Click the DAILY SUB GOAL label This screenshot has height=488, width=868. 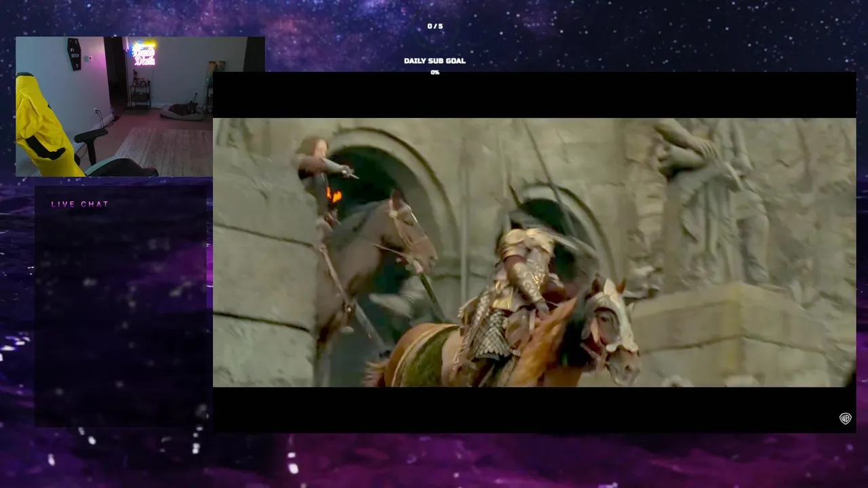[435, 61]
